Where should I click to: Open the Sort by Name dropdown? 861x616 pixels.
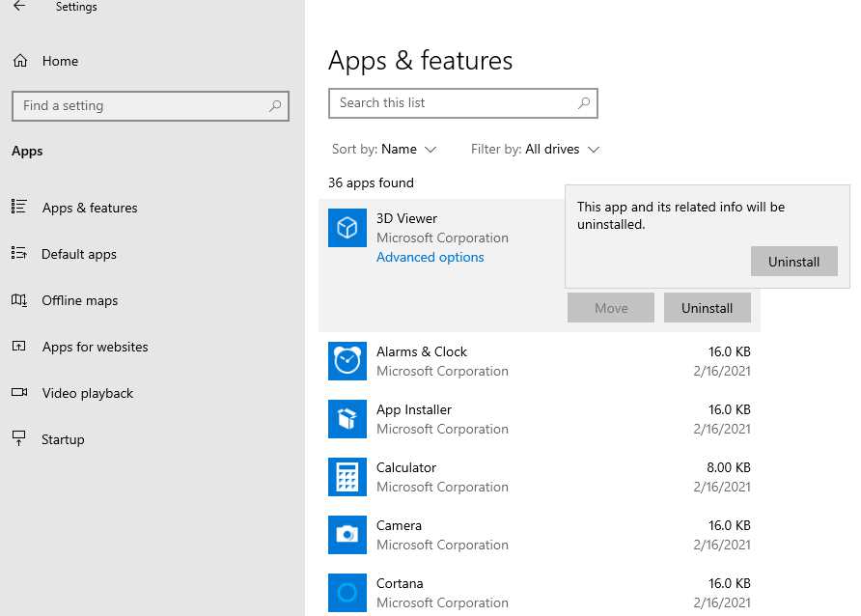coord(384,150)
